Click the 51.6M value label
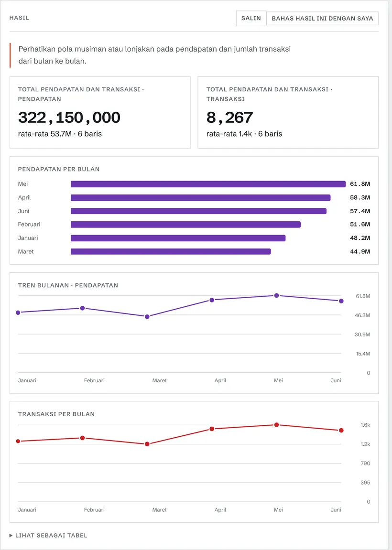Screen dimensions: 392x550 tap(360, 225)
